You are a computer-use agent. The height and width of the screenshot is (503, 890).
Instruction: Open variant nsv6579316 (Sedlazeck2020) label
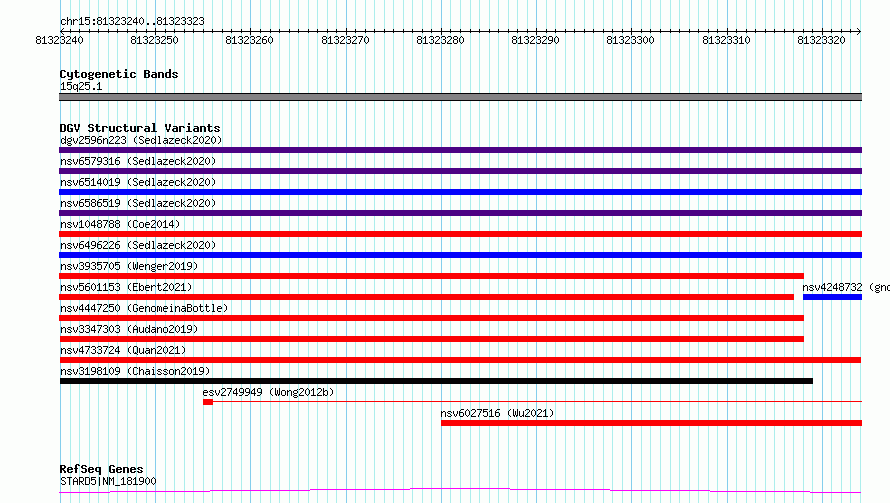point(138,161)
